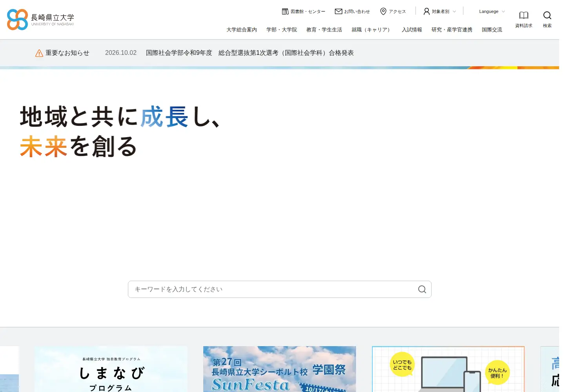
Task: Click the 検索 magnifier icon in header
Action: coord(547,15)
